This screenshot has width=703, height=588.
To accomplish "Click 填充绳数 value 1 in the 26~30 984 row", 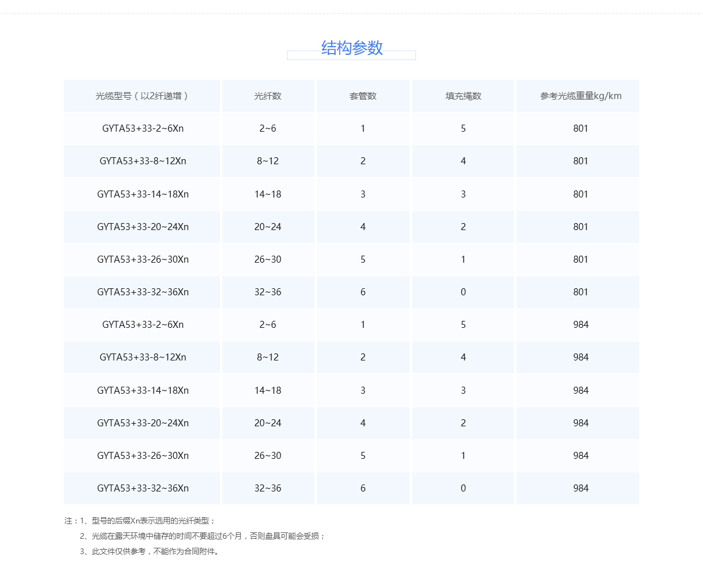I will click(463, 456).
